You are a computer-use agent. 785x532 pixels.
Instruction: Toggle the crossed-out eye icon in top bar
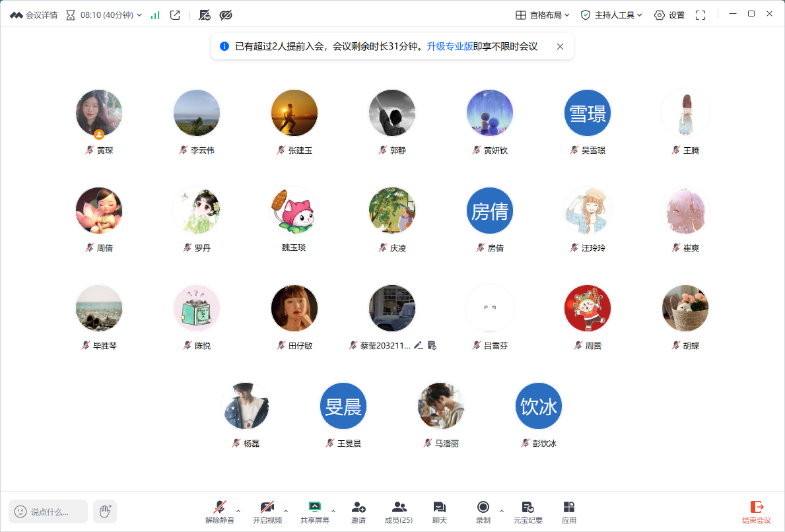click(x=226, y=15)
